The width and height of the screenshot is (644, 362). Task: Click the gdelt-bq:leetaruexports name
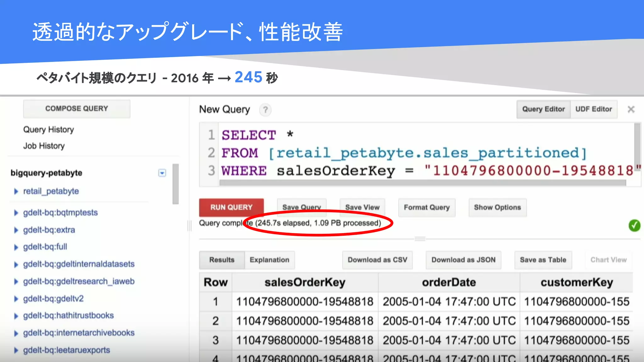[x=66, y=350]
